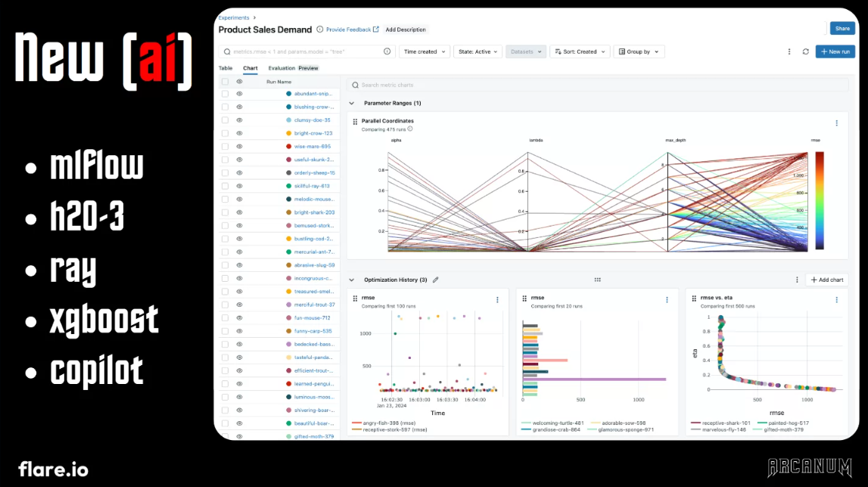Select the Chart tab
Screen dimensions: 868x487
pos(250,68)
